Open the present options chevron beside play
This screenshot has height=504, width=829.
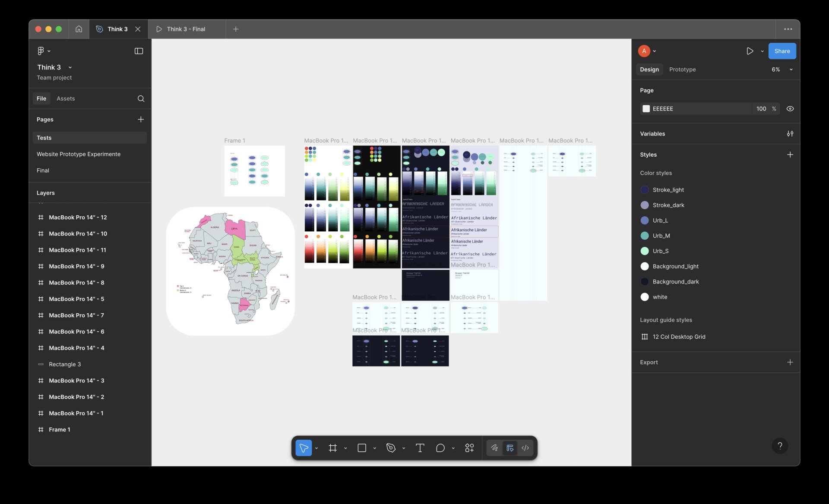pyautogui.click(x=762, y=51)
